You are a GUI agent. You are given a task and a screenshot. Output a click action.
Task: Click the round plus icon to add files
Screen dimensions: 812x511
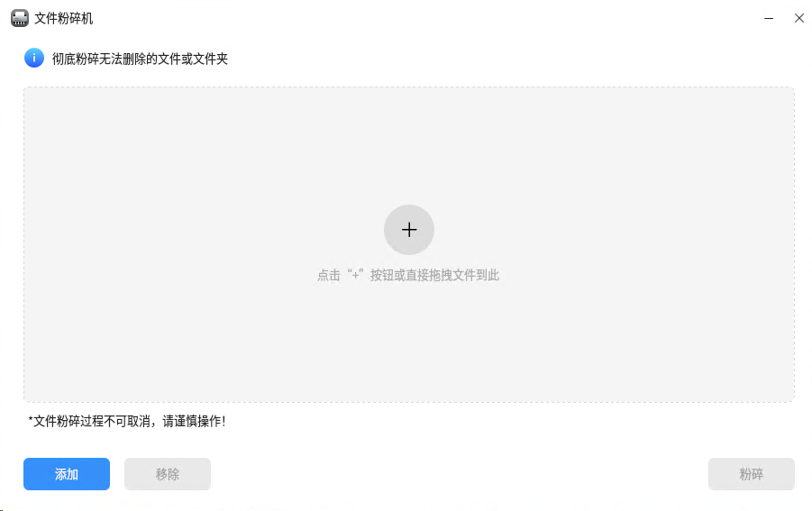(x=408, y=229)
